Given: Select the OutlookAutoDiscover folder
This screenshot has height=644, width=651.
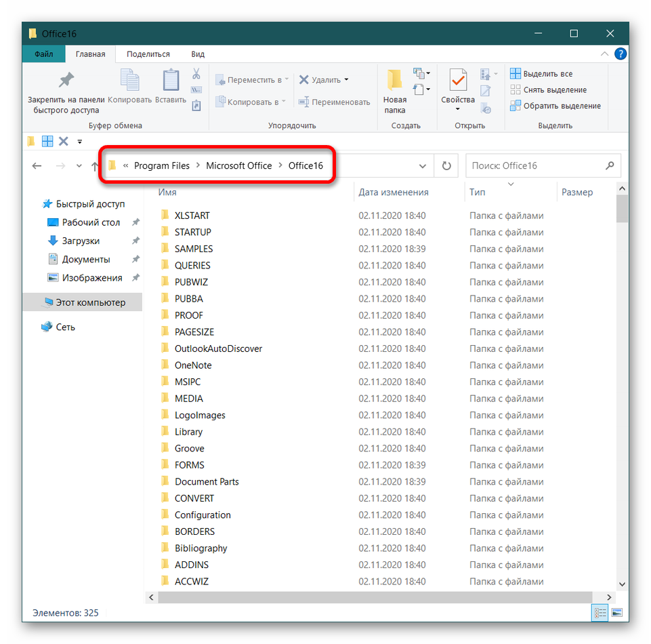Looking at the screenshot, I should click(211, 348).
